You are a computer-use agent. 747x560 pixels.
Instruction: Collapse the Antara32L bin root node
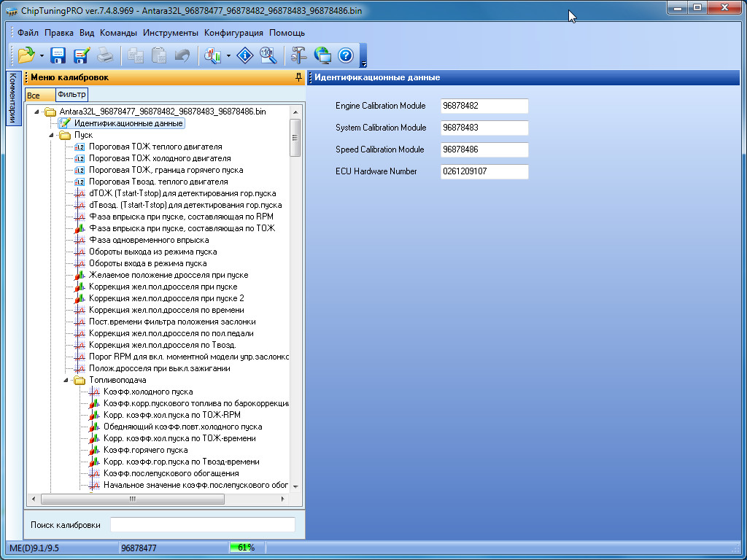(x=36, y=112)
